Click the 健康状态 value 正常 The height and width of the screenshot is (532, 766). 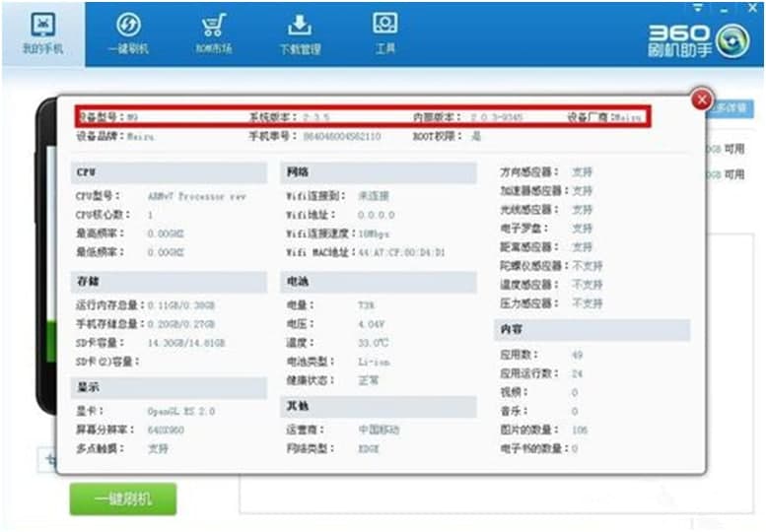(369, 380)
